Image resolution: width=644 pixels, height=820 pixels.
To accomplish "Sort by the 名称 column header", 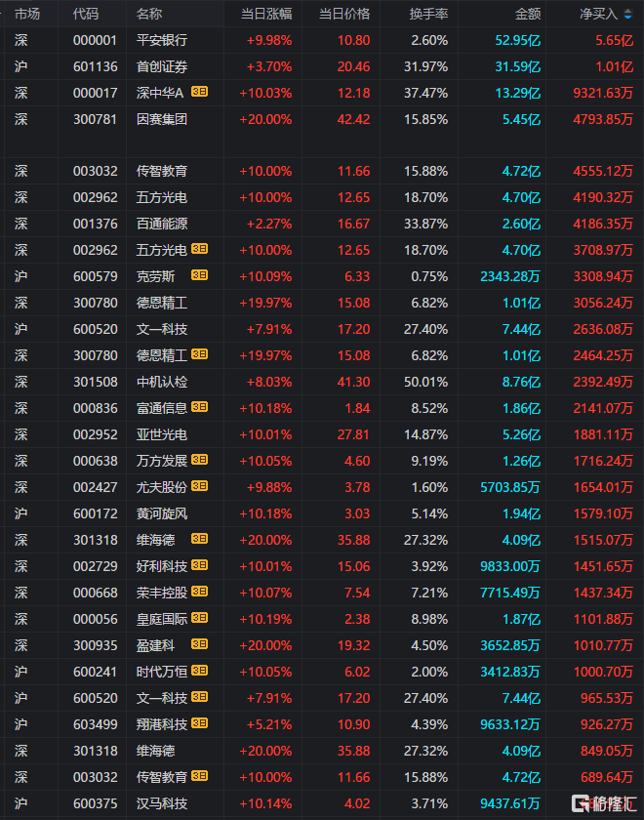I will [149, 14].
